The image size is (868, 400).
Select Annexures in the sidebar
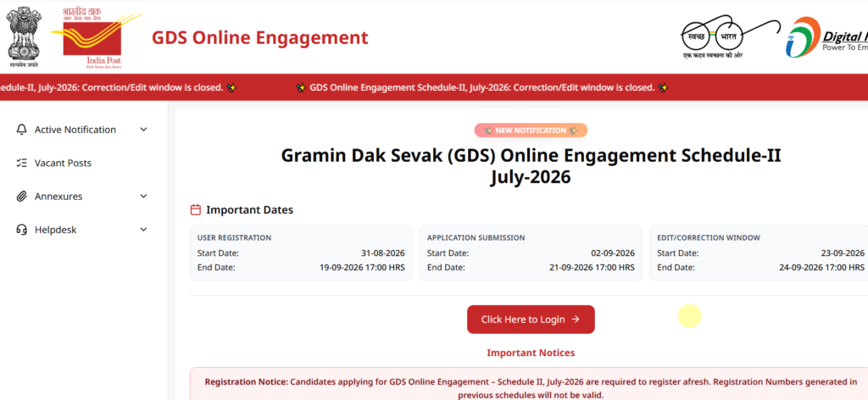[x=83, y=197]
